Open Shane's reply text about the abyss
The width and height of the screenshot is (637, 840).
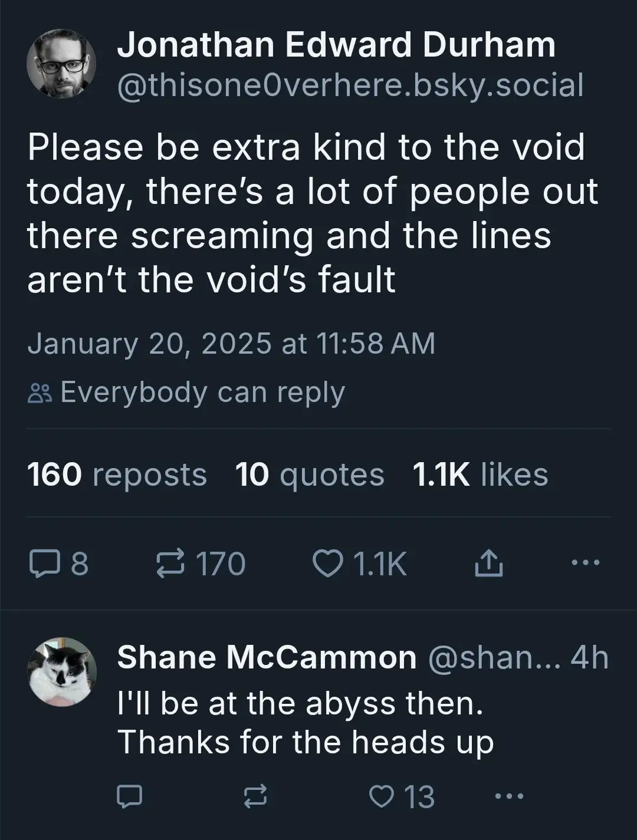305,723
